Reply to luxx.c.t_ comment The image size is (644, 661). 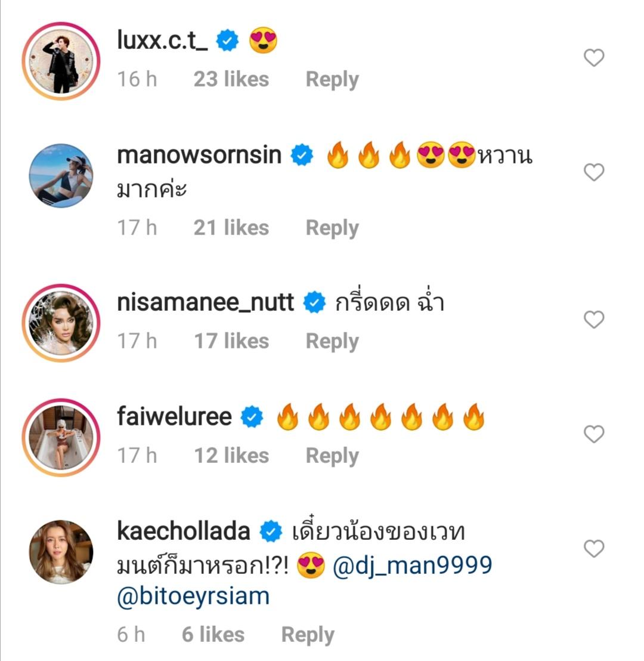[332, 79]
